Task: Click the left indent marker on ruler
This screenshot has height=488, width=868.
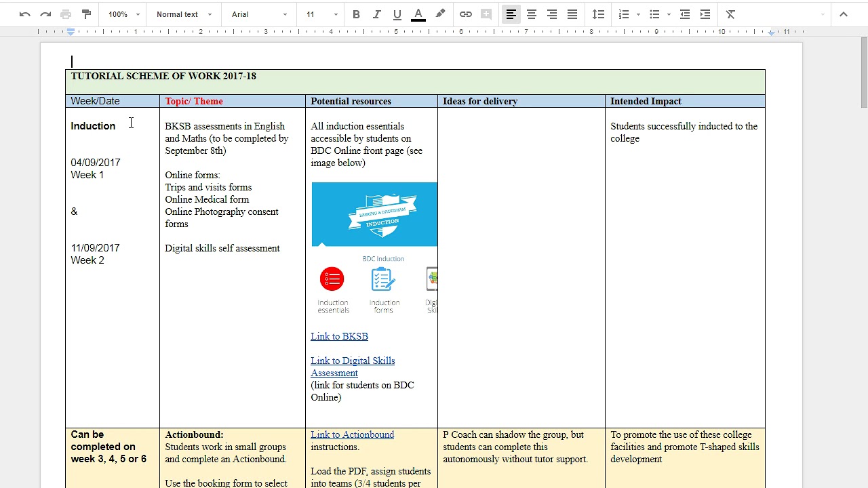Action: point(71,32)
